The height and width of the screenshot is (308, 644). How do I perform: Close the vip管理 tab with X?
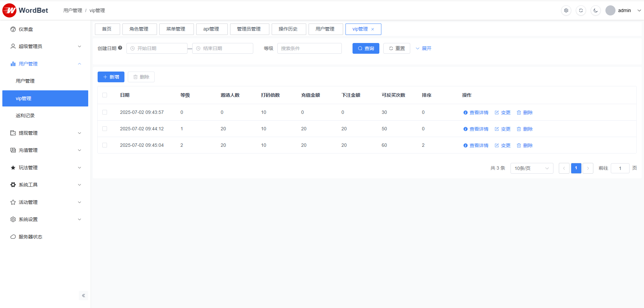tap(373, 29)
